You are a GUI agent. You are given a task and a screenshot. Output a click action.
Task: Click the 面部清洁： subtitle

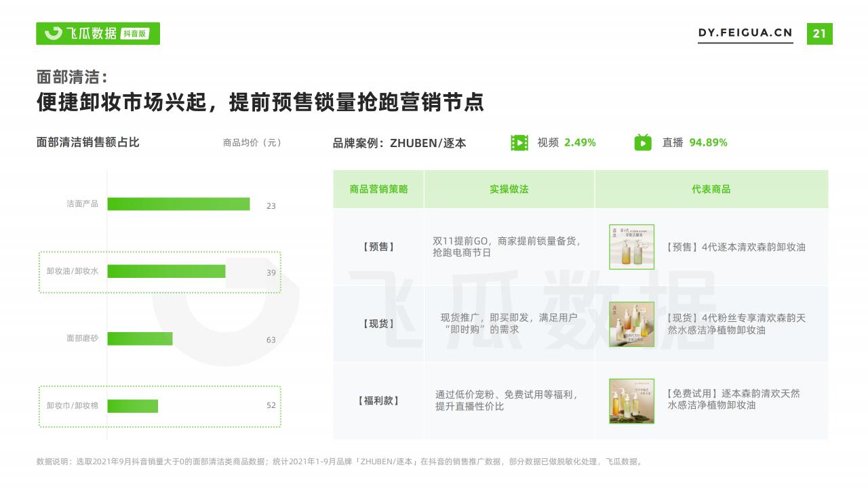click(x=72, y=77)
